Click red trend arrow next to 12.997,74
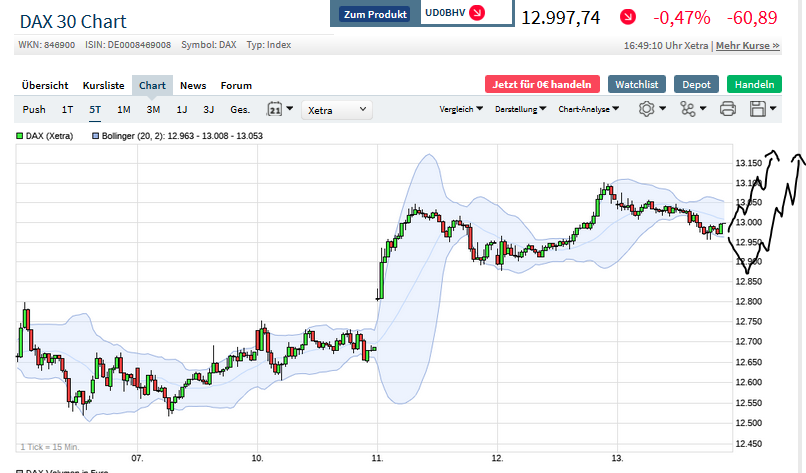This screenshot has width=806, height=473. [x=626, y=17]
